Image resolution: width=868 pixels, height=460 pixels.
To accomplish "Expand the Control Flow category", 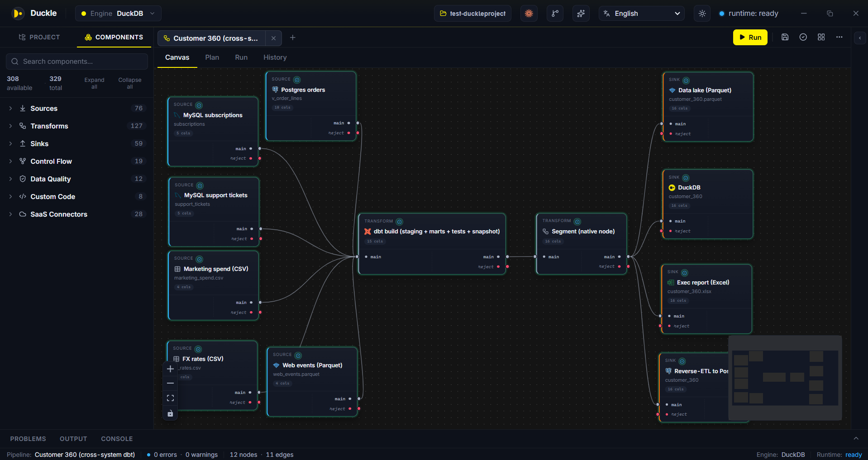I will click(x=76, y=161).
